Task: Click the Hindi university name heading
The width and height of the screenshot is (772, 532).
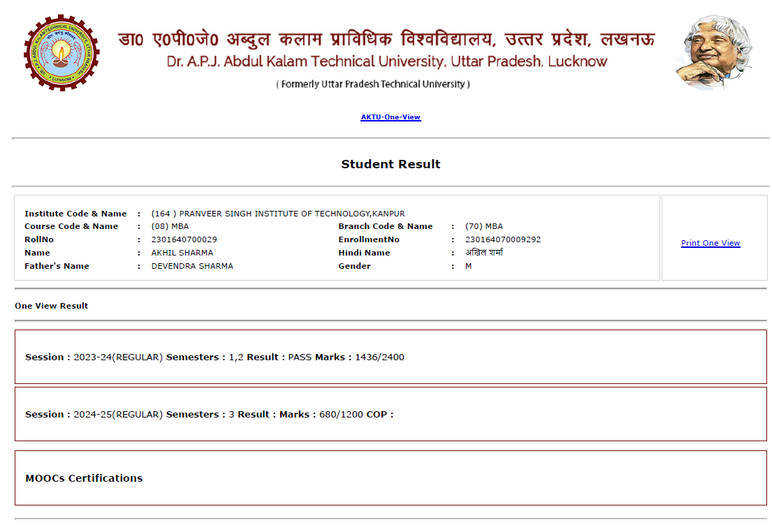Action: click(x=386, y=39)
